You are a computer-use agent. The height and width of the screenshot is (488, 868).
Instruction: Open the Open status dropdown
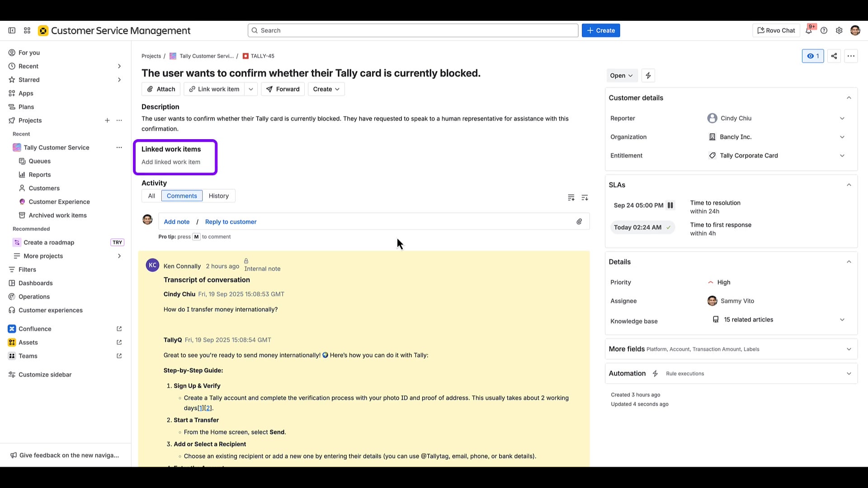(621, 75)
